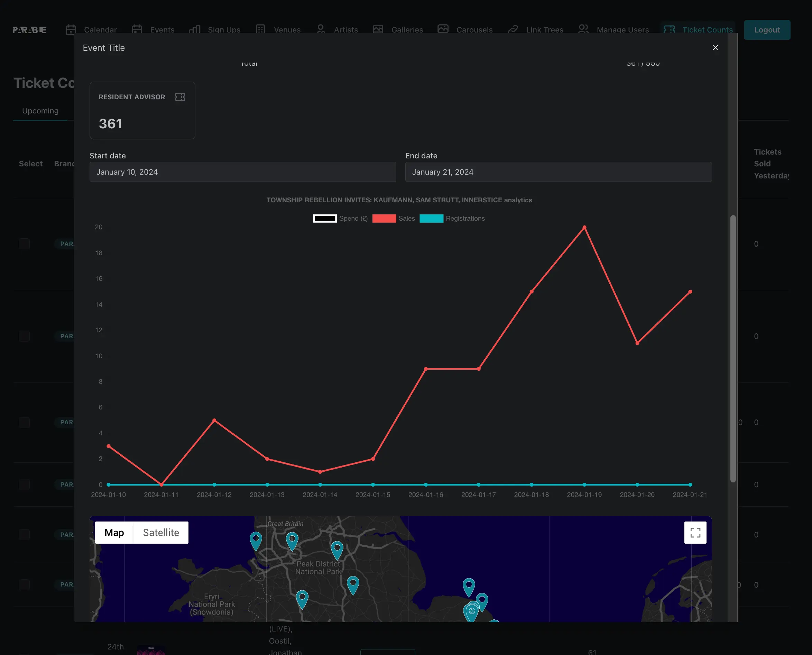Switch to Satellite map view
Screen dimensions: 812x655
point(160,532)
